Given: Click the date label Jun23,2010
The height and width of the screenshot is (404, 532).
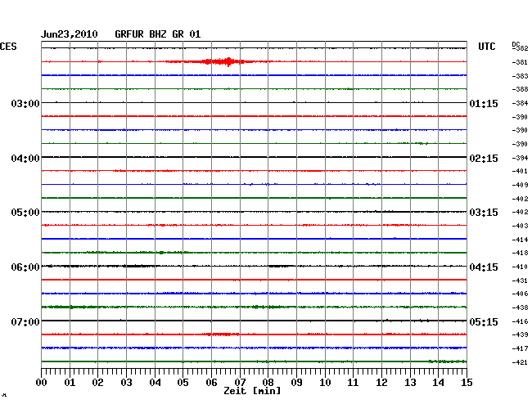Looking at the screenshot, I should tap(70, 34).
